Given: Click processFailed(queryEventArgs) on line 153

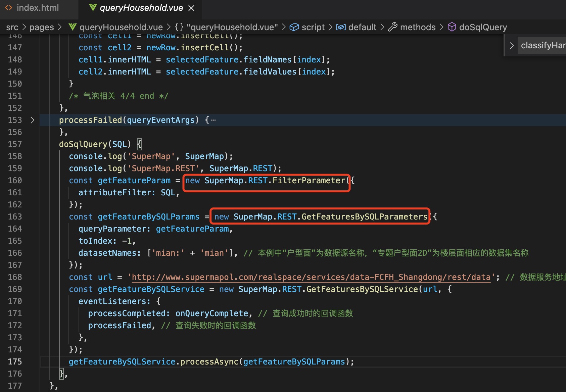Looking at the screenshot, I should [129, 120].
